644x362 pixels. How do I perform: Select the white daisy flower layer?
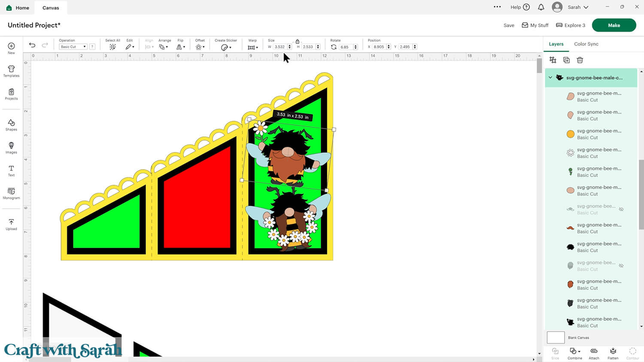coord(591,153)
